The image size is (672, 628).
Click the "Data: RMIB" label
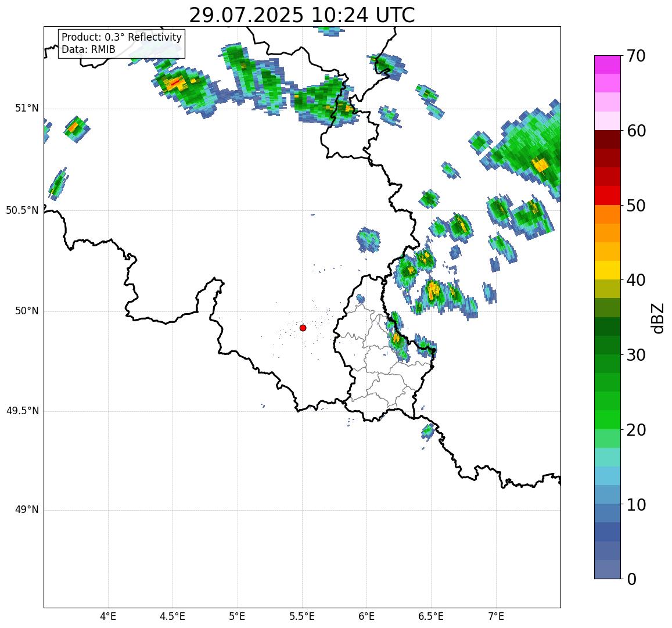[x=88, y=50]
